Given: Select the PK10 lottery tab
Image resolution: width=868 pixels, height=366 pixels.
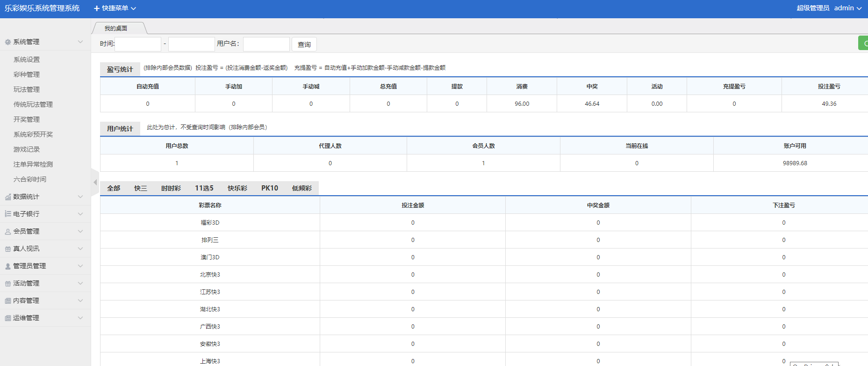Looking at the screenshot, I should point(269,188).
